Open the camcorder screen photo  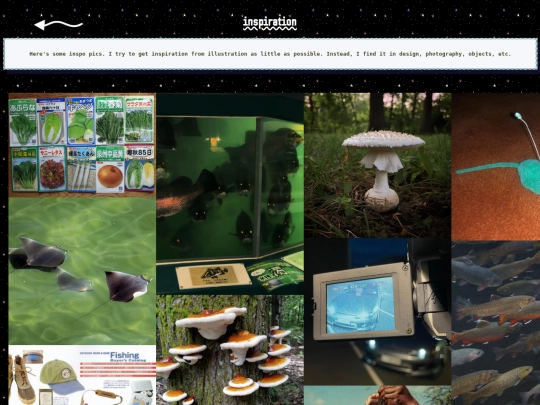377,312
